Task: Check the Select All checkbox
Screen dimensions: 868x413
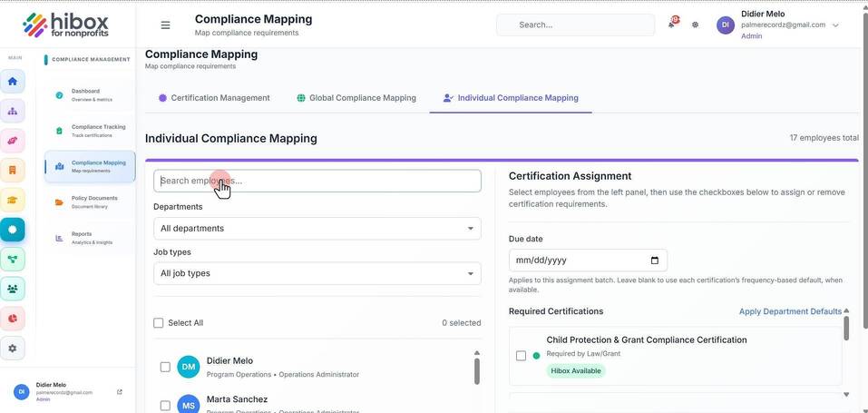Action: (x=159, y=322)
